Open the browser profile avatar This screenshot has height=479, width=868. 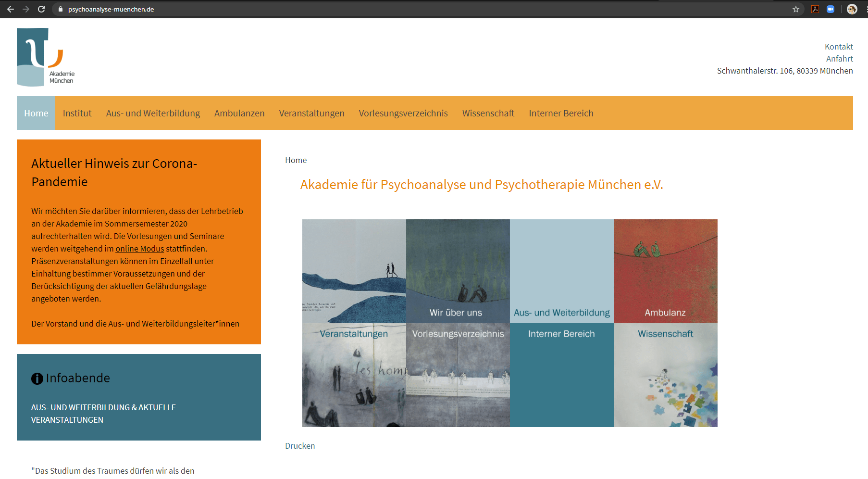tap(852, 9)
